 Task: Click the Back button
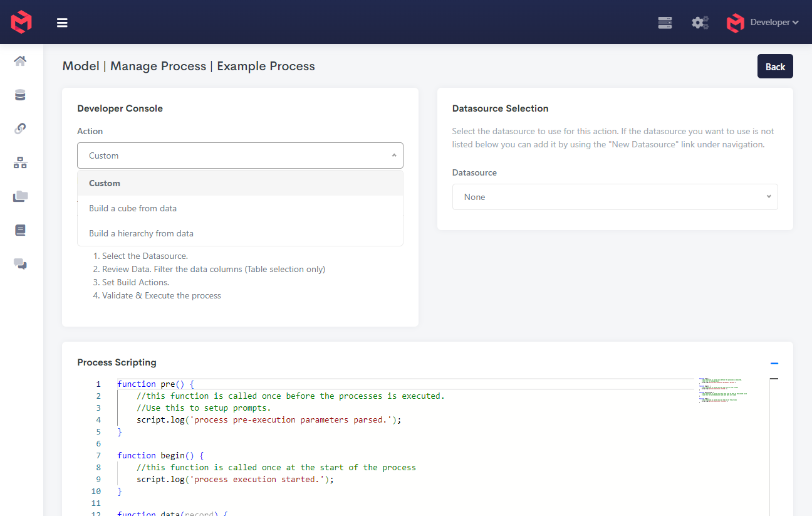coord(775,66)
